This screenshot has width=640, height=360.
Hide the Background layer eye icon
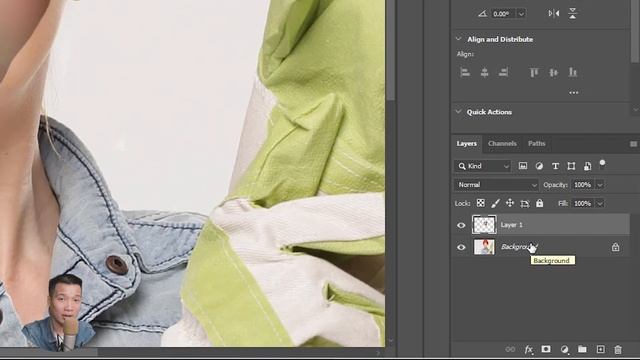(461, 247)
